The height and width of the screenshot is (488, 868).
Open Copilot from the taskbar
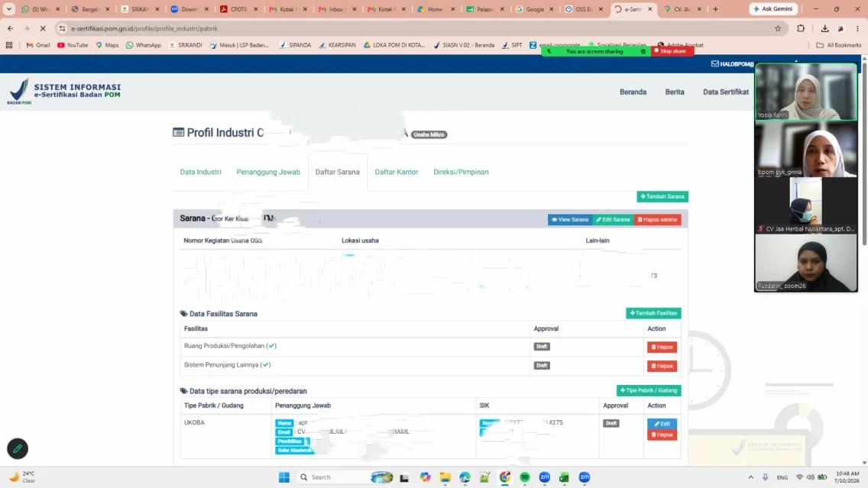click(x=425, y=477)
